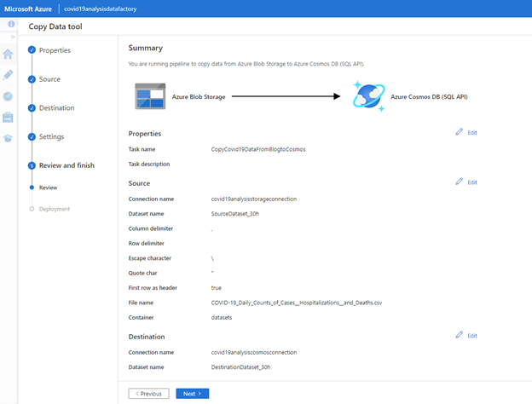The width and height of the screenshot is (532, 404).
Task: Click the COVID-19 Daily Counts csv file name
Action: 297,303
